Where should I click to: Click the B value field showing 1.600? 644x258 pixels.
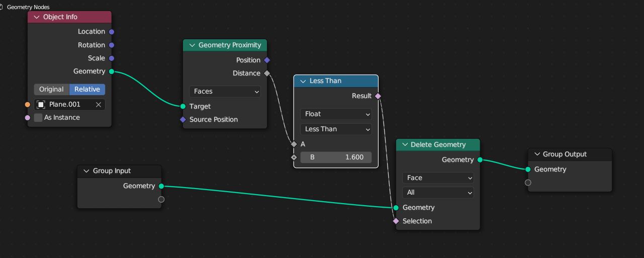[x=336, y=157]
